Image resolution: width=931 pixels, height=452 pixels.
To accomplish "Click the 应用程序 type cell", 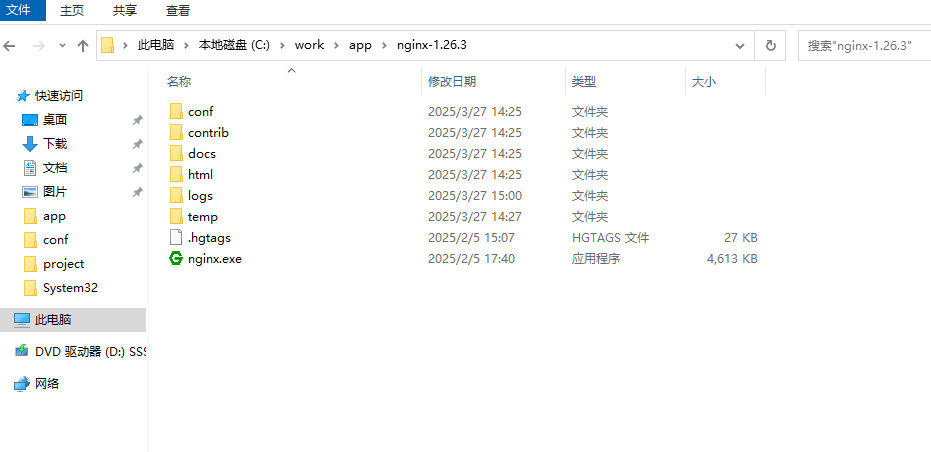I will point(596,259).
